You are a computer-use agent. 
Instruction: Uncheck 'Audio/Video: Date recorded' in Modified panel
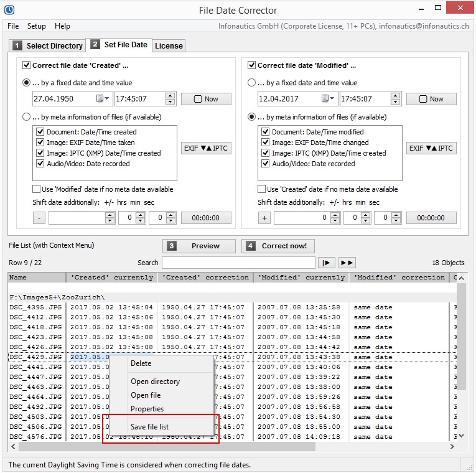[x=265, y=163]
